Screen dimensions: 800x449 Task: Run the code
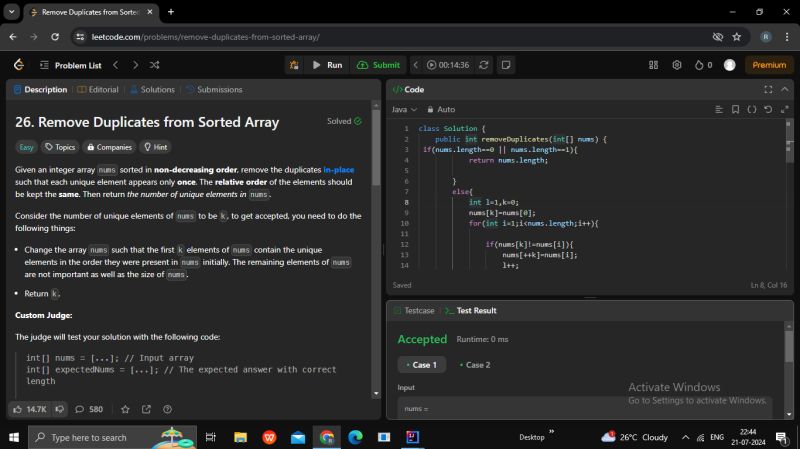[x=328, y=65]
